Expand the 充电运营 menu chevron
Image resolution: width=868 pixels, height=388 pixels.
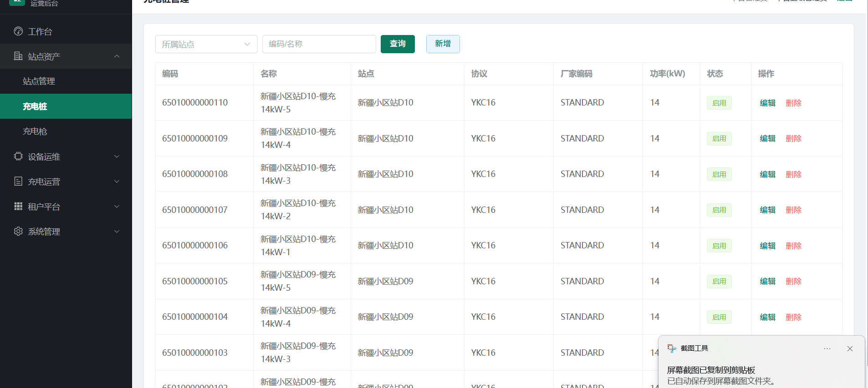pyautogui.click(x=117, y=181)
